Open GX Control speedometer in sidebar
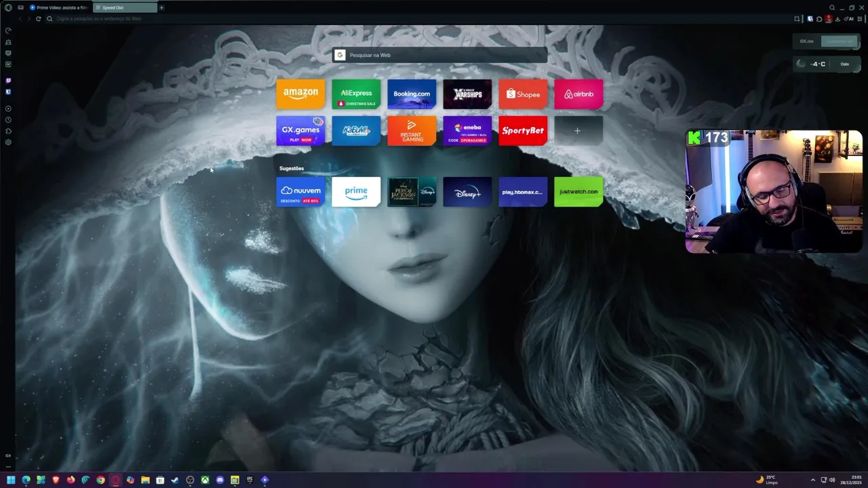868x488 pixels. click(8, 30)
